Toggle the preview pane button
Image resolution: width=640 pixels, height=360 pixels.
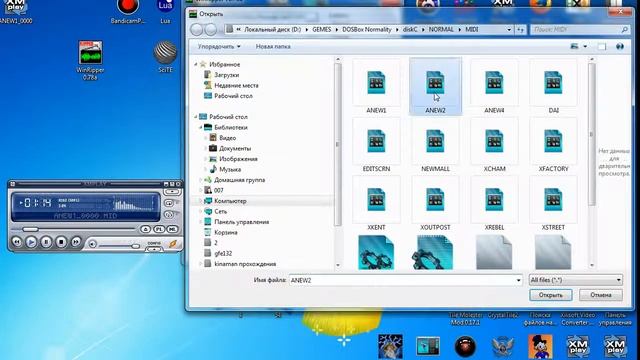pos(602,47)
